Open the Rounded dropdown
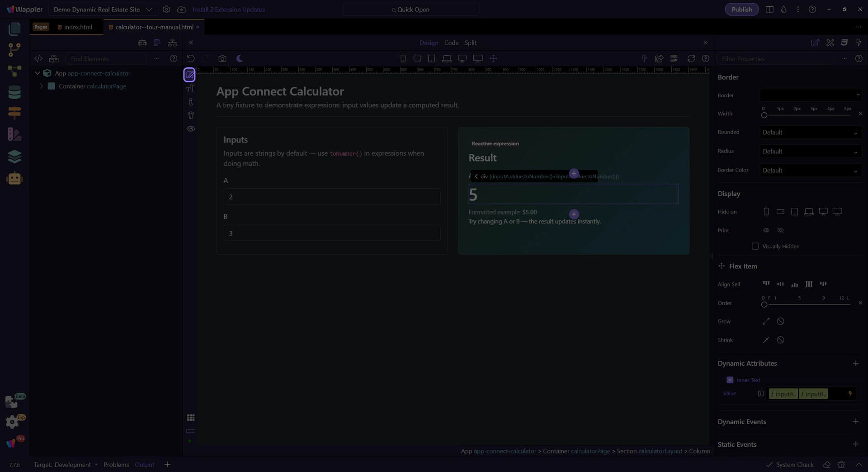Viewport: 868px width, 472px height. pyautogui.click(x=810, y=133)
